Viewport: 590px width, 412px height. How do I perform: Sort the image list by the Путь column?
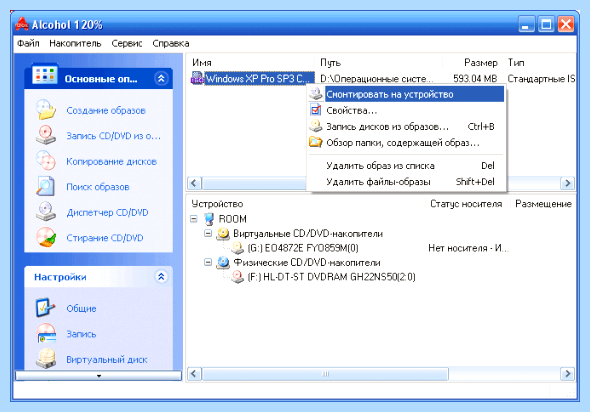(x=378, y=62)
